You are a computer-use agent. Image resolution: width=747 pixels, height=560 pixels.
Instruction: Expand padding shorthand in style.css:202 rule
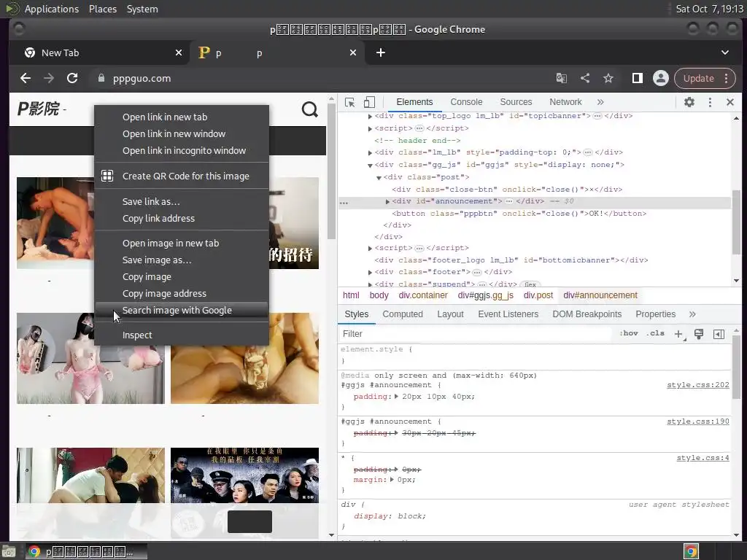coord(396,396)
